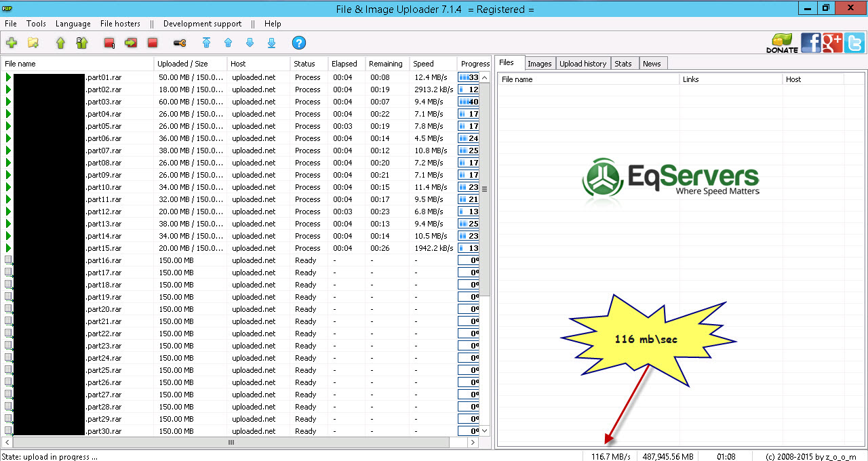This screenshot has height=461, width=868.
Task: Open the Tools menu
Action: point(36,24)
